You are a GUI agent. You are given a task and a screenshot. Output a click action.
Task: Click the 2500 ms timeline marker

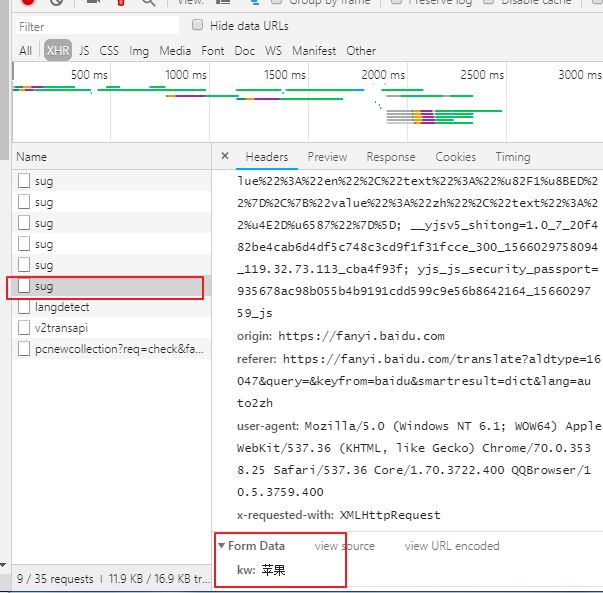[482, 74]
